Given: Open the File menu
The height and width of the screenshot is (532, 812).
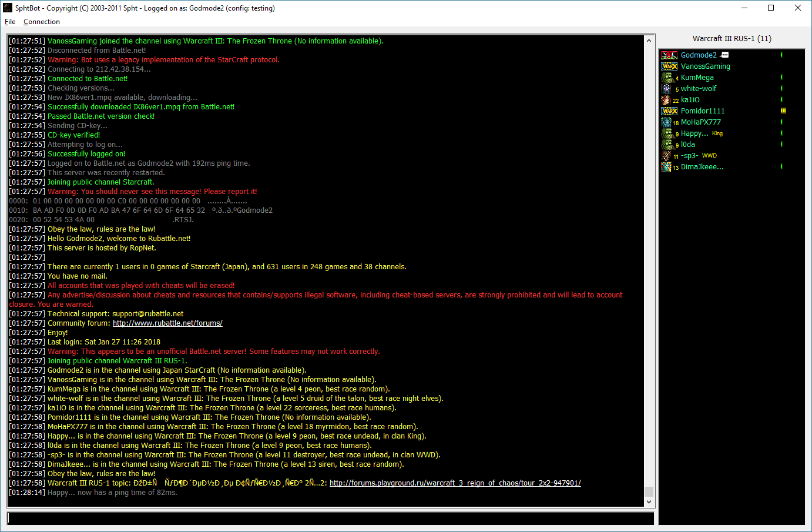Looking at the screenshot, I should pos(10,22).
